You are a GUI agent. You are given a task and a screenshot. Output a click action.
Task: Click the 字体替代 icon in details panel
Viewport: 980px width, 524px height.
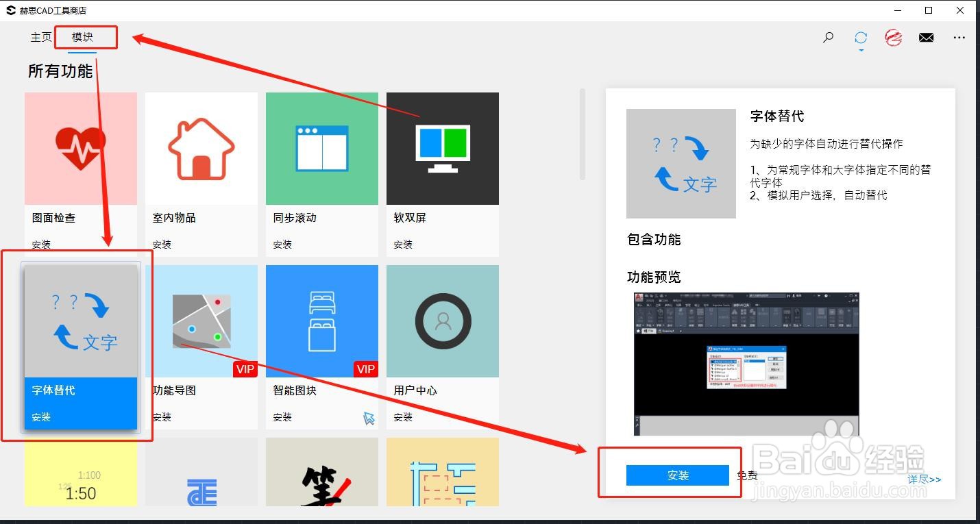pos(681,164)
